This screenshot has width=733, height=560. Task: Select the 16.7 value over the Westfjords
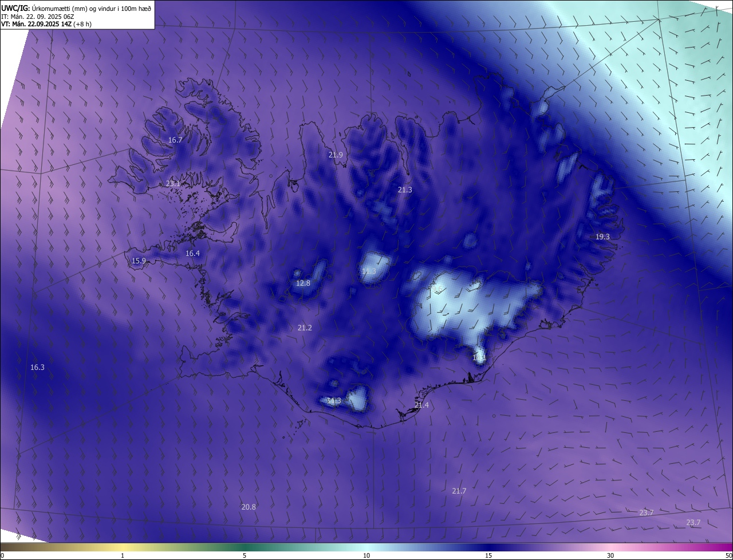(x=175, y=140)
